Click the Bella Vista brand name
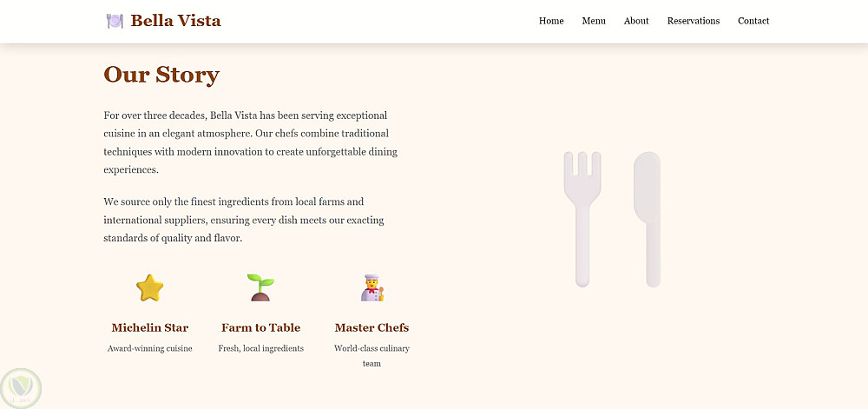This screenshot has height=409, width=868. click(x=175, y=21)
